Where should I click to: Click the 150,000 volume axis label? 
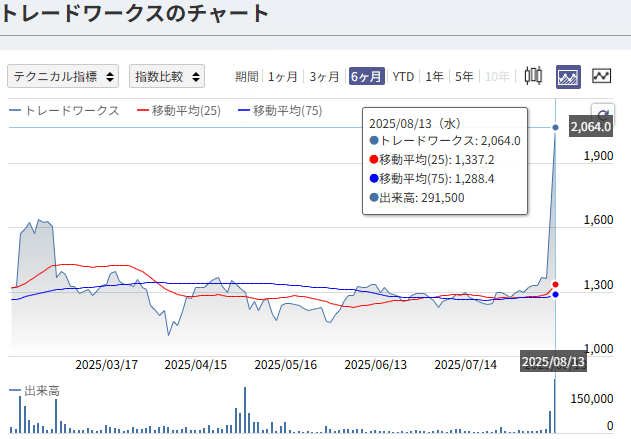click(x=592, y=398)
